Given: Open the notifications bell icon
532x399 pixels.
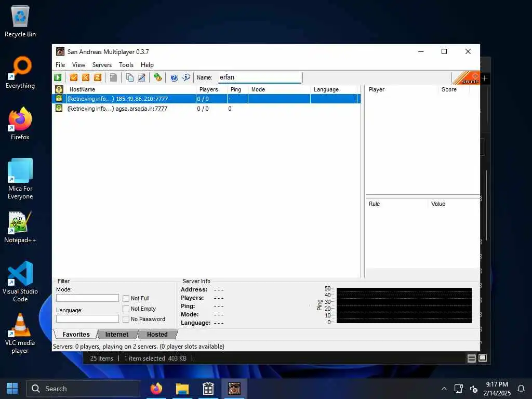Looking at the screenshot, I should [521, 389].
